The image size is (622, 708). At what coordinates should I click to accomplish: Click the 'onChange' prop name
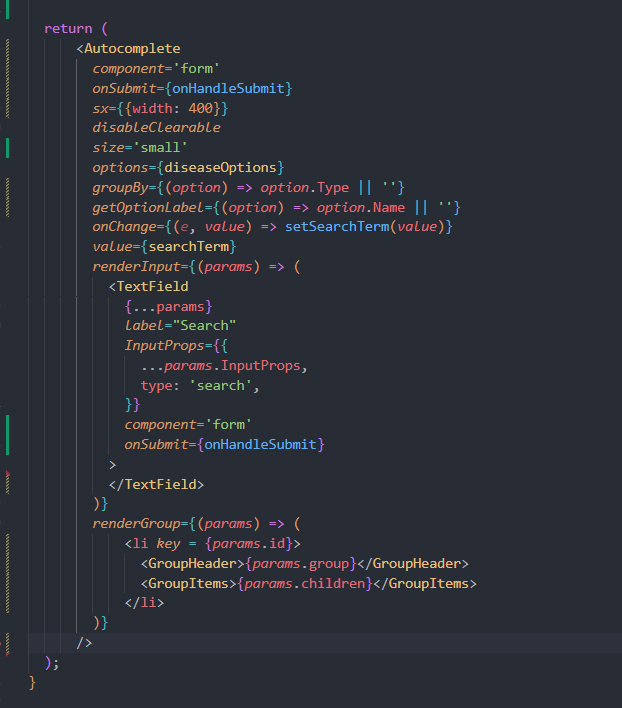click(x=125, y=227)
